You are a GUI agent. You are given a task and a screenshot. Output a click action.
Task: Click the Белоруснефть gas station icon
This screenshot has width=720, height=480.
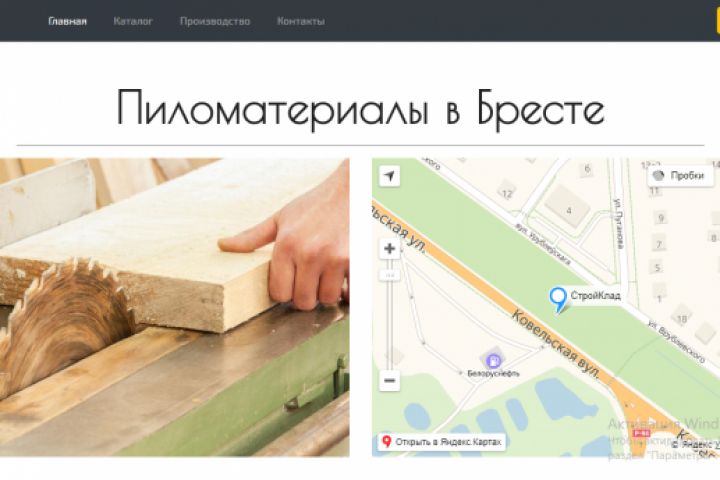click(493, 361)
